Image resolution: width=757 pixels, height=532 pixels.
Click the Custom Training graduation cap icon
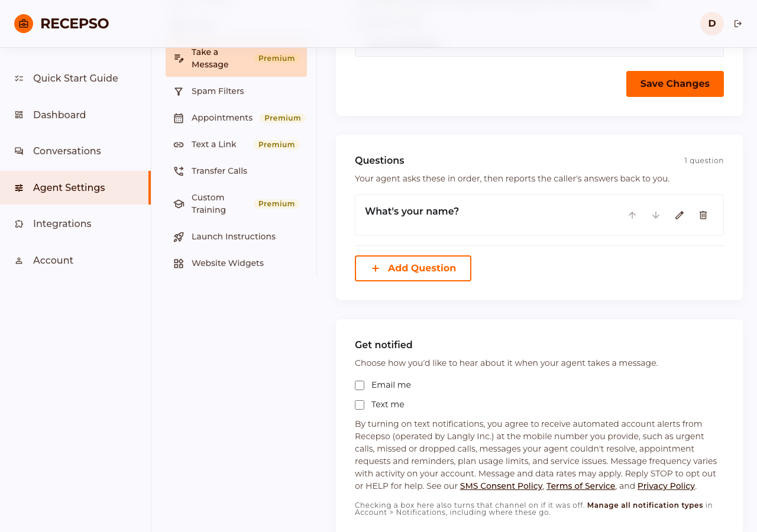[x=179, y=204]
